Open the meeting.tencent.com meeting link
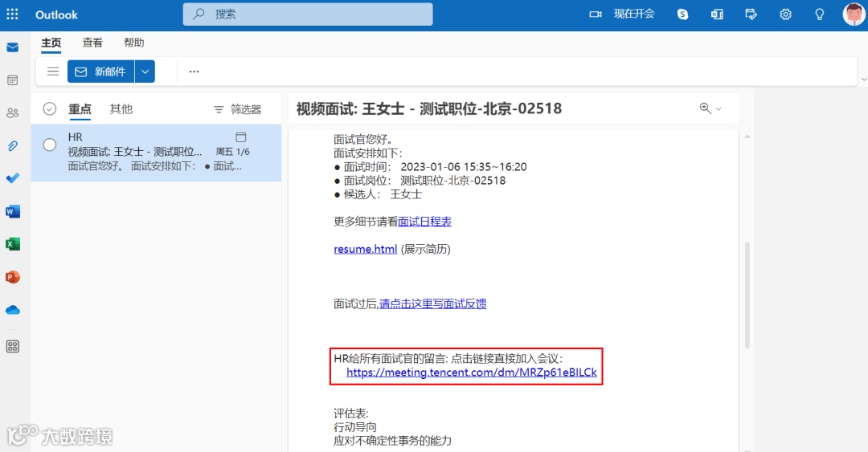Viewport: 868px width, 452px height. 472,373
